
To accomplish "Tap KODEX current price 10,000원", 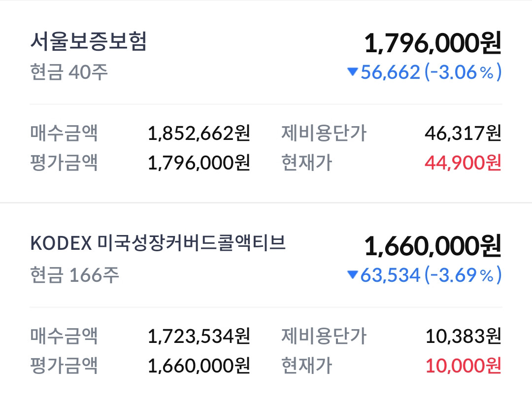I will pos(464,366).
